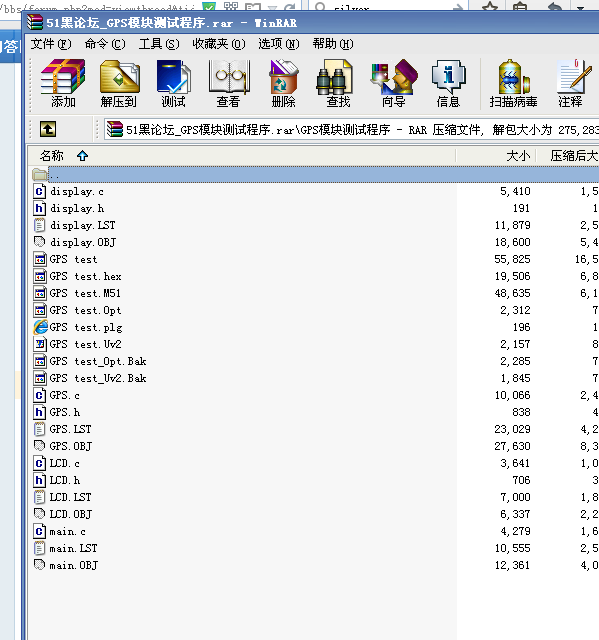Click the GPS test.plg browser icon
Viewport: 599px width, 640px height.
[40, 327]
